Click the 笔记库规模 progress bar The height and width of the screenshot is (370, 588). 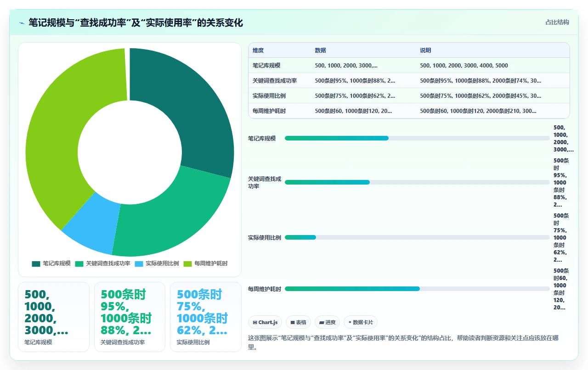click(417, 138)
